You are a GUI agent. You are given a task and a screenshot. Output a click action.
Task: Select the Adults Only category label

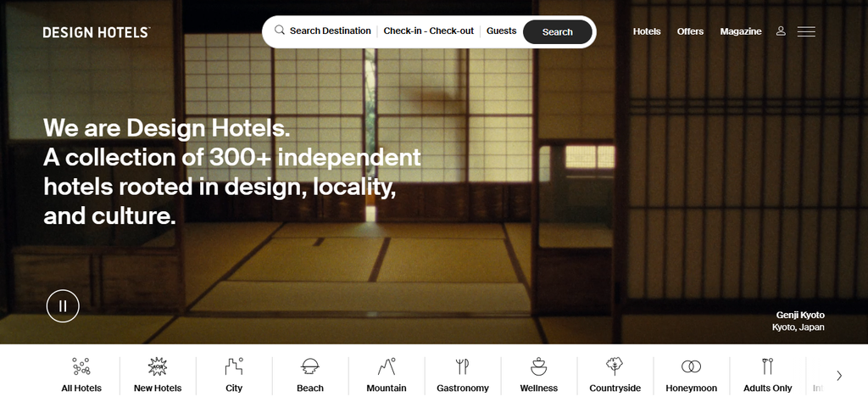[767, 388]
